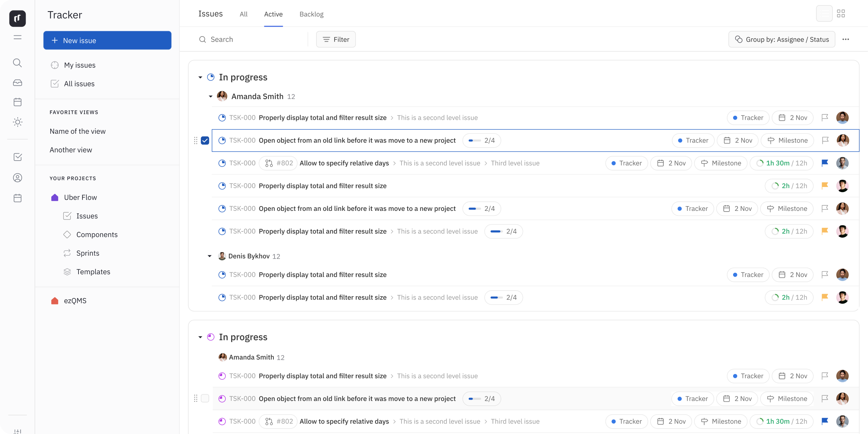This screenshot has width=868, height=434.
Task: Click the 2/4 progress indicator on selected issue
Action: coord(481,140)
